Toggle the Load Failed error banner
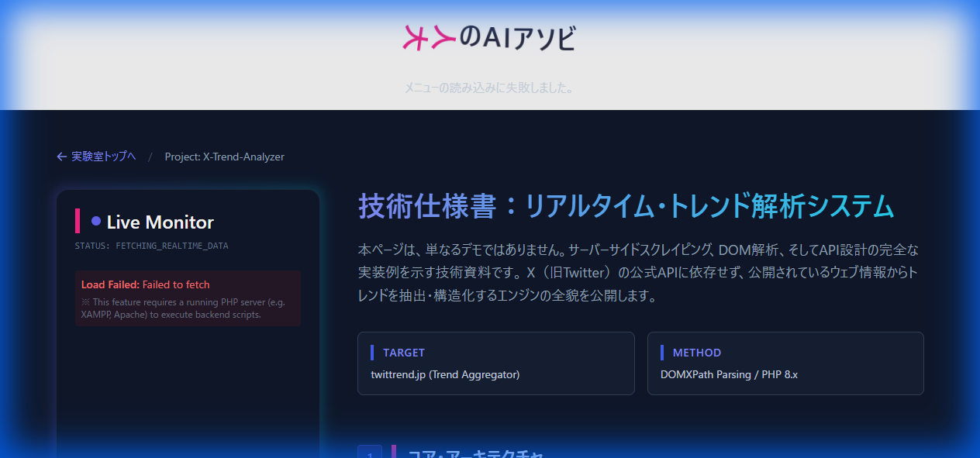Image resolution: width=980 pixels, height=458 pixels. point(188,298)
